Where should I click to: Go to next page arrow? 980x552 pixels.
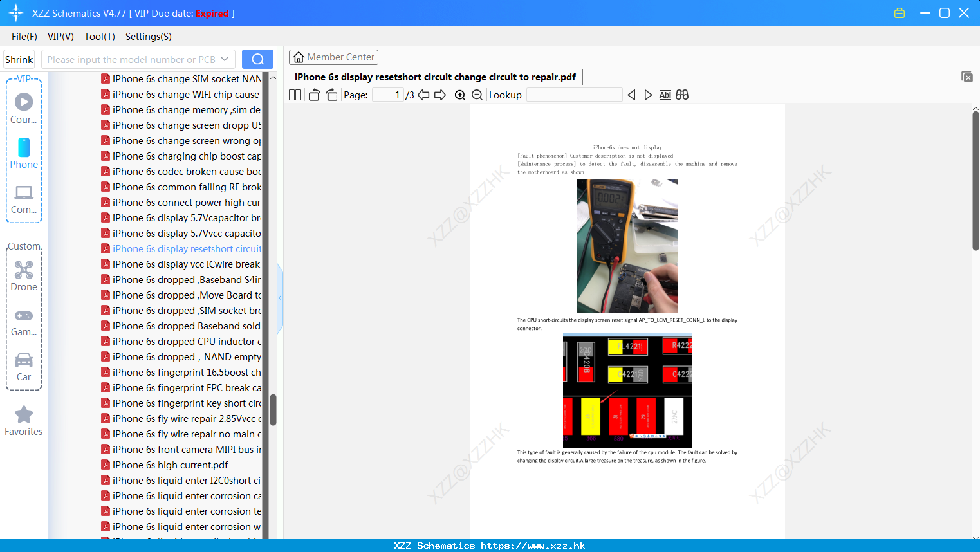pyautogui.click(x=440, y=95)
